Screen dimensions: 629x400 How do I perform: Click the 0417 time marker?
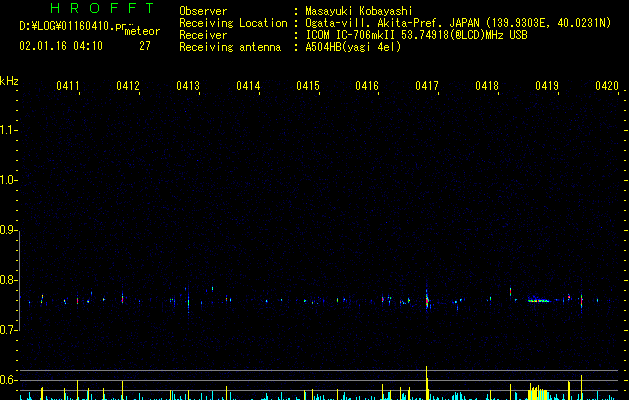[x=427, y=85]
